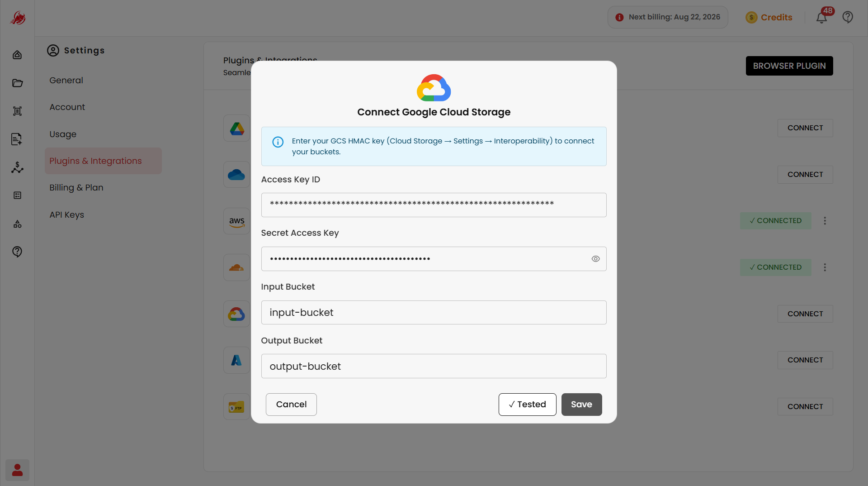The image size is (868, 486).
Task: Focus the Secret Access Key field
Action: 434,259
